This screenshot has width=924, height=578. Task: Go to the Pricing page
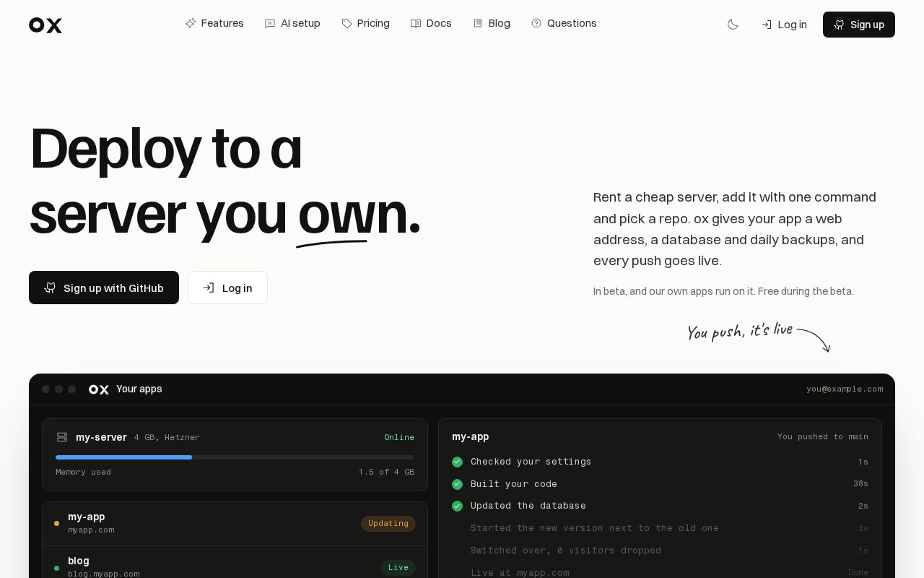pos(365,23)
